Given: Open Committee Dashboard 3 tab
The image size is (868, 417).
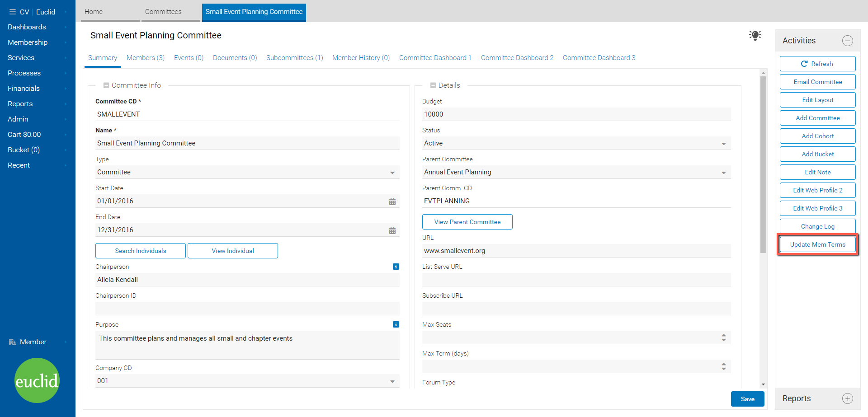Looking at the screenshot, I should (599, 58).
